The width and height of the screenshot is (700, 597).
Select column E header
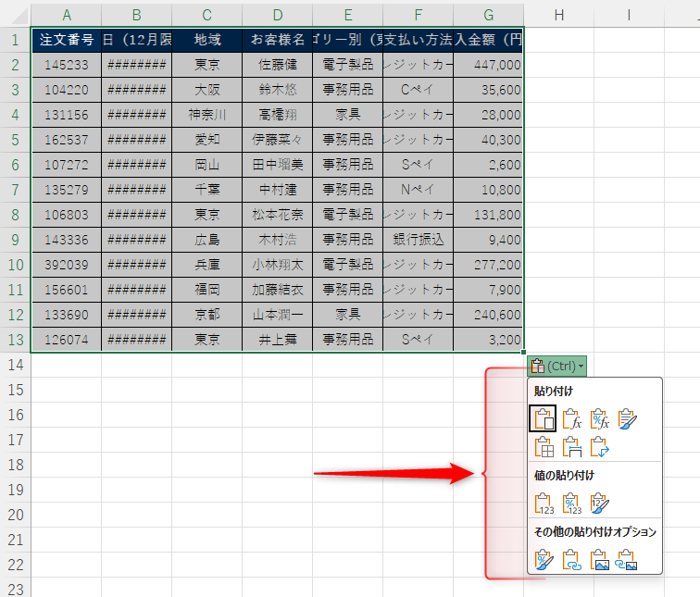pos(348,15)
